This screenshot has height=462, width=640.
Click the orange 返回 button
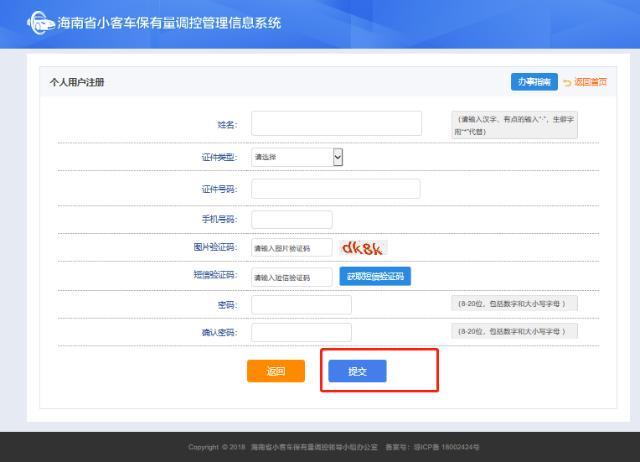tap(275, 371)
